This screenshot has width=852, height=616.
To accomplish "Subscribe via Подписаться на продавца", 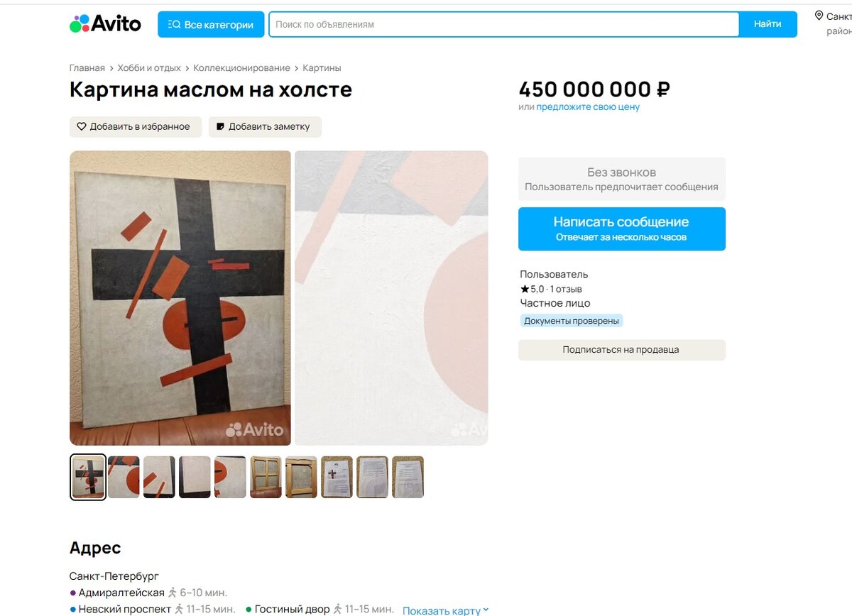I will (622, 350).
